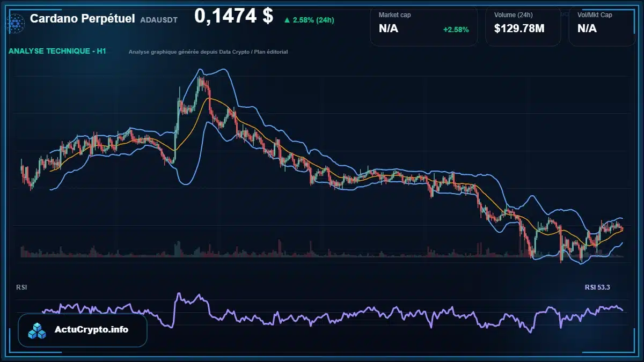The width and height of the screenshot is (644, 362).
Task: Click the 'Analyse graphique générée depuis Data Crypto' caption
Action: pos(208,52)
